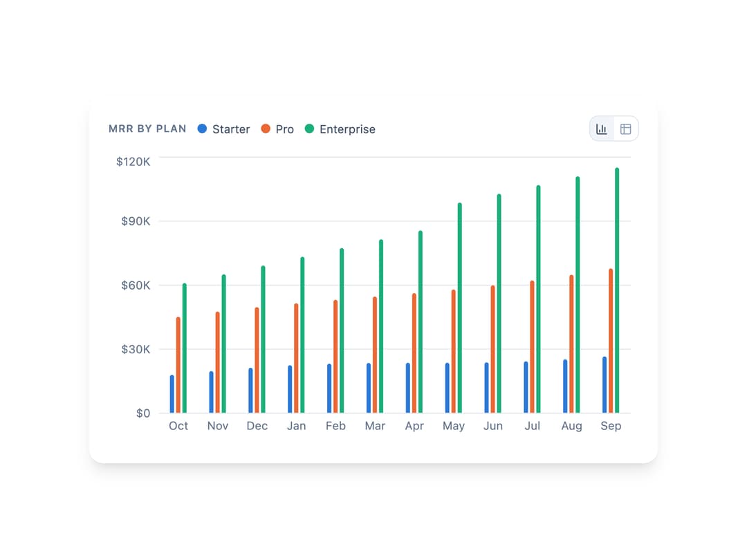Image resolution: width=747 pixels, height=560 pixels.
Task: Click the Starter legend label
Action: tap(231, 129)
